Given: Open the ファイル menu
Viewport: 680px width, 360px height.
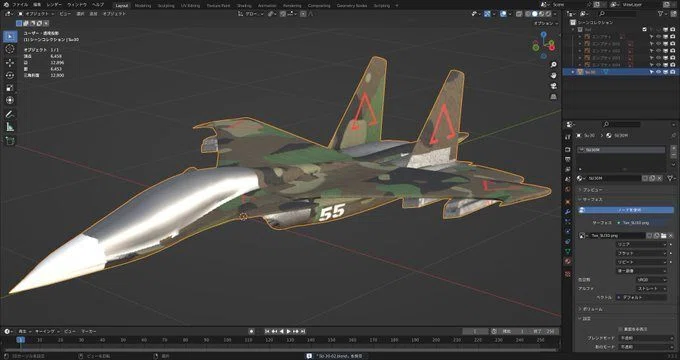Looking at the screenshot, I should (20, 5).
